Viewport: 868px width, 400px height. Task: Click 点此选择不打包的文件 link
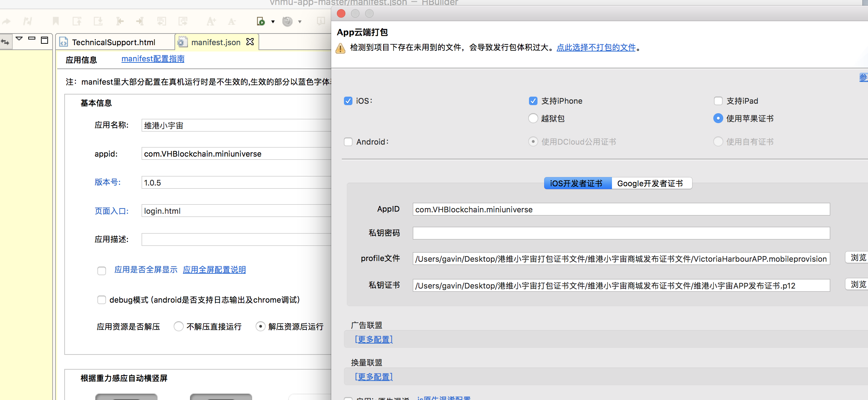596,47
